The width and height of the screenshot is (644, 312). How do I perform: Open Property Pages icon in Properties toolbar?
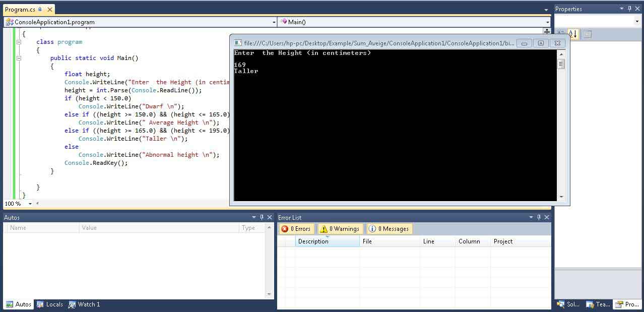pyautogui.click(x=588, y=34)
